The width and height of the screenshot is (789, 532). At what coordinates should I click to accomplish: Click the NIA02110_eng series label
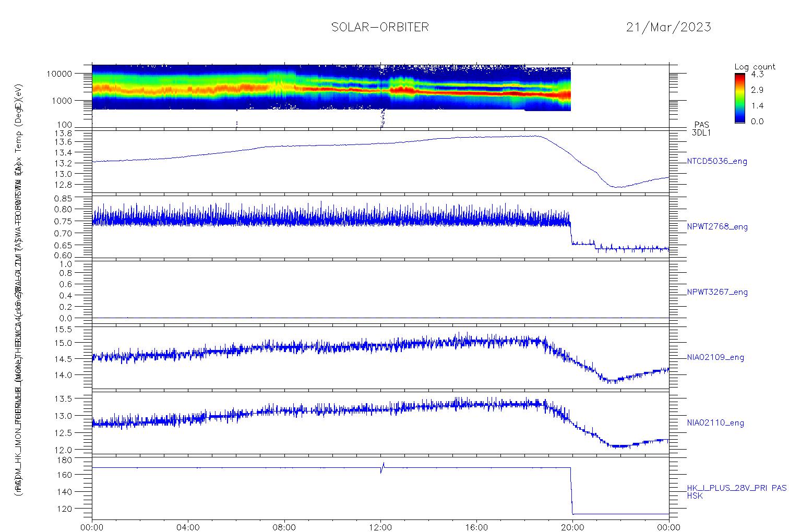coord(715,423)
